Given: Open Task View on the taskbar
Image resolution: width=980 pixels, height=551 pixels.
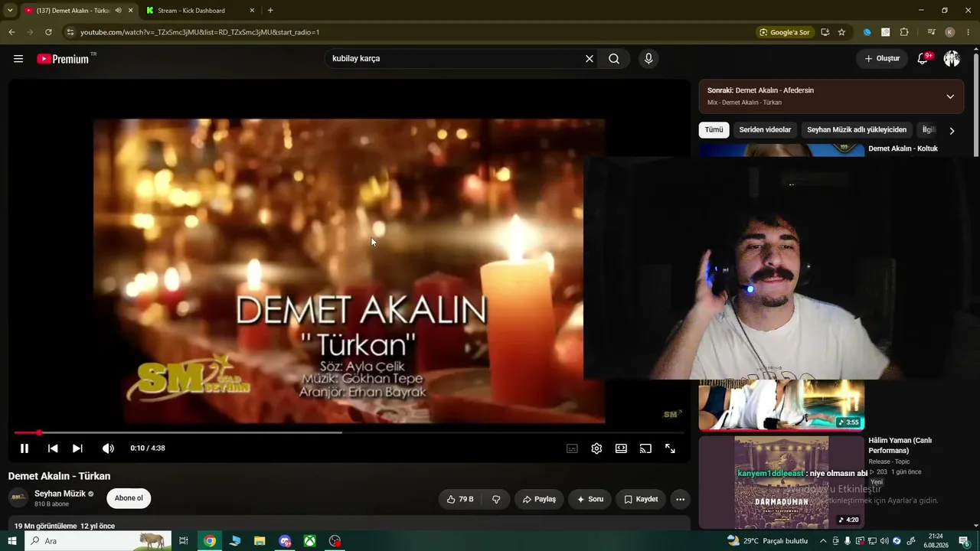Looking at the screenshot, I should tap(184, 541).
